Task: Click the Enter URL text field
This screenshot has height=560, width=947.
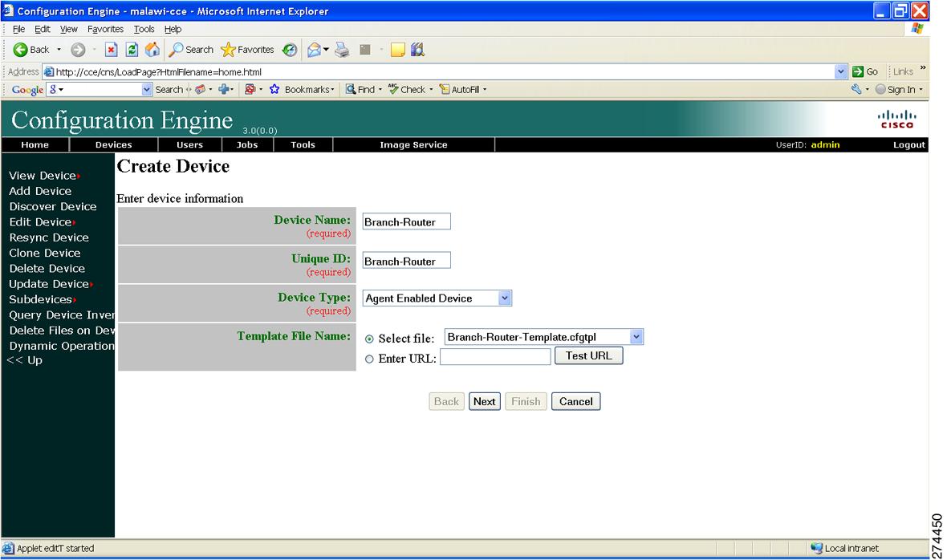Action: pyautogui.click(x=495, y=357)
